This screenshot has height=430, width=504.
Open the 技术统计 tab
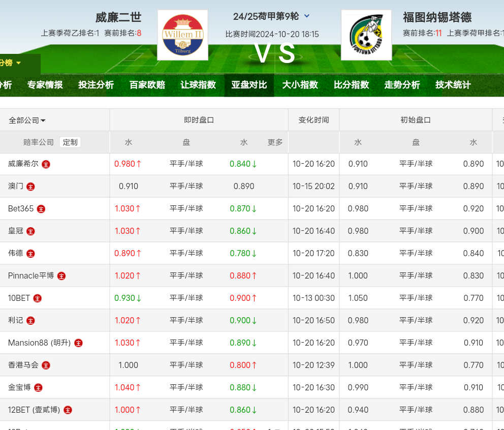pos(453,85)
